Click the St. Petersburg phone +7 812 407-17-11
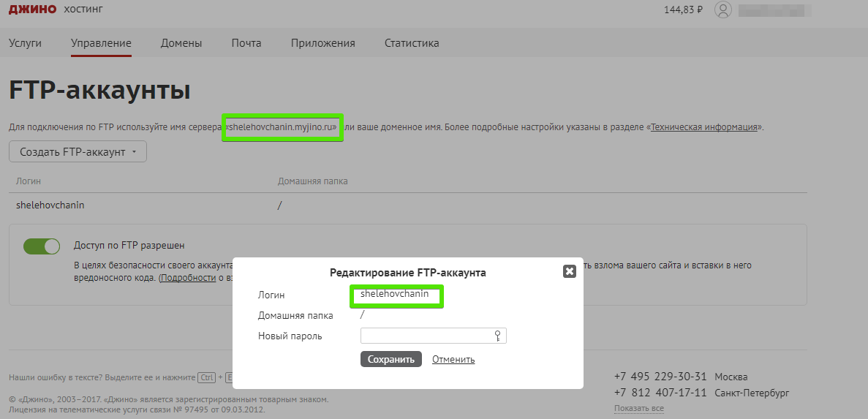The width and height of the screenshot is (868, 419). (660, 393)
